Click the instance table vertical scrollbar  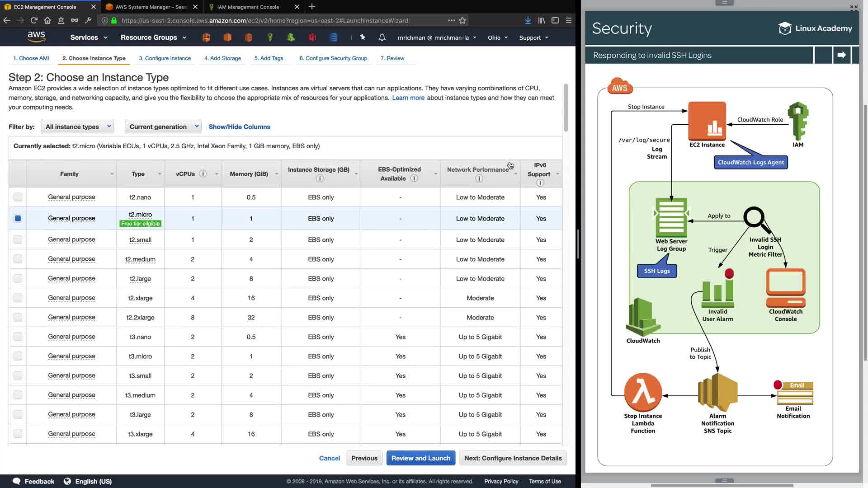point(566,108)
